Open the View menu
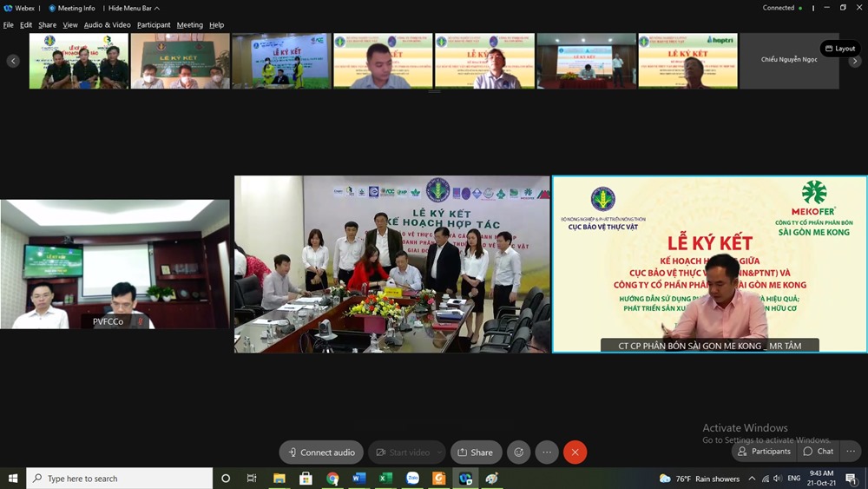This screenshot has width=868, height=489. point(70,25)
